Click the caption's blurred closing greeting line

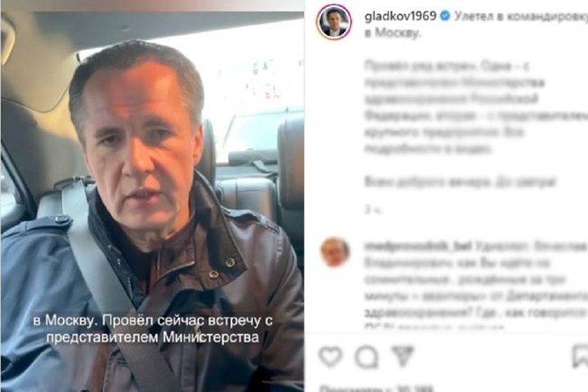(x=461, y=182)
